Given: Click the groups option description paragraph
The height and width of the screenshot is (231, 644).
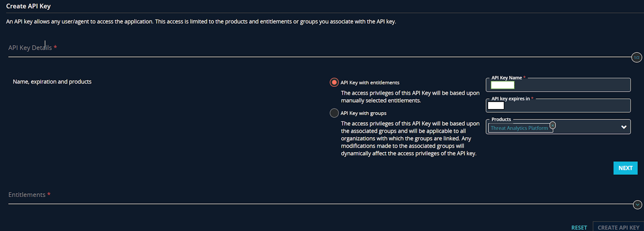Looking at the screenshot, I should 410,138.
